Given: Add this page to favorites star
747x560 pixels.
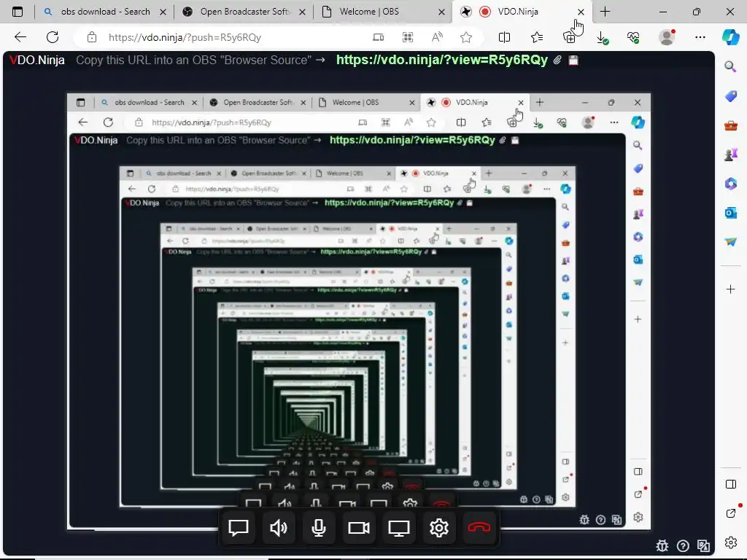Looking at the screenshot, I should tap(466, 37).
